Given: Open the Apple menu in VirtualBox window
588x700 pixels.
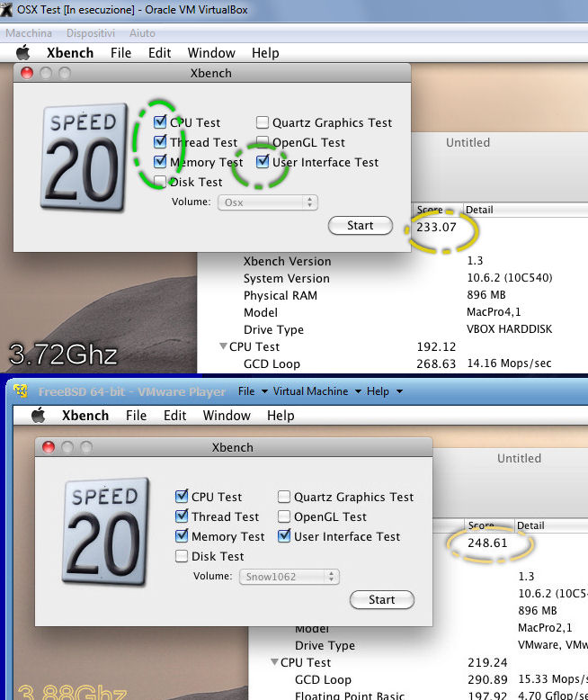Looking at the screenshot, I should click(23, 53).
